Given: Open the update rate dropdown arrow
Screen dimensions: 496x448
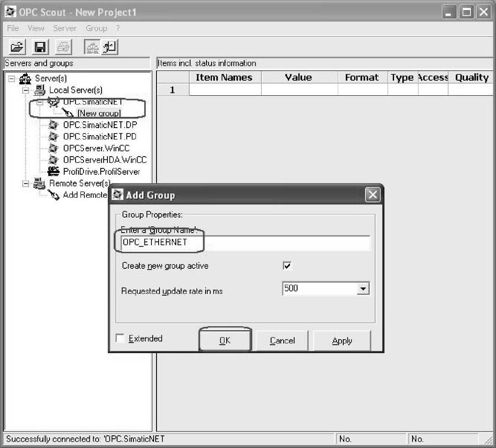Looking at the screenshot, I should (x=363, y=288).
